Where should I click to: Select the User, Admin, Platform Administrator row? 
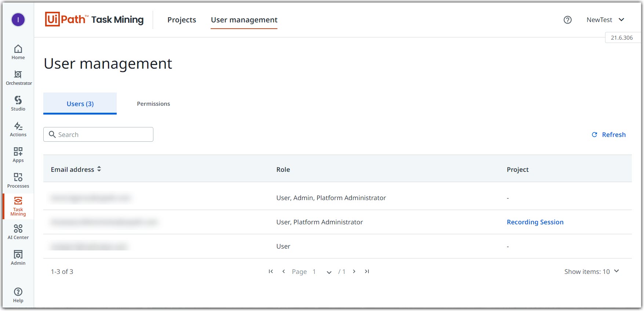(x=338, y=198)
